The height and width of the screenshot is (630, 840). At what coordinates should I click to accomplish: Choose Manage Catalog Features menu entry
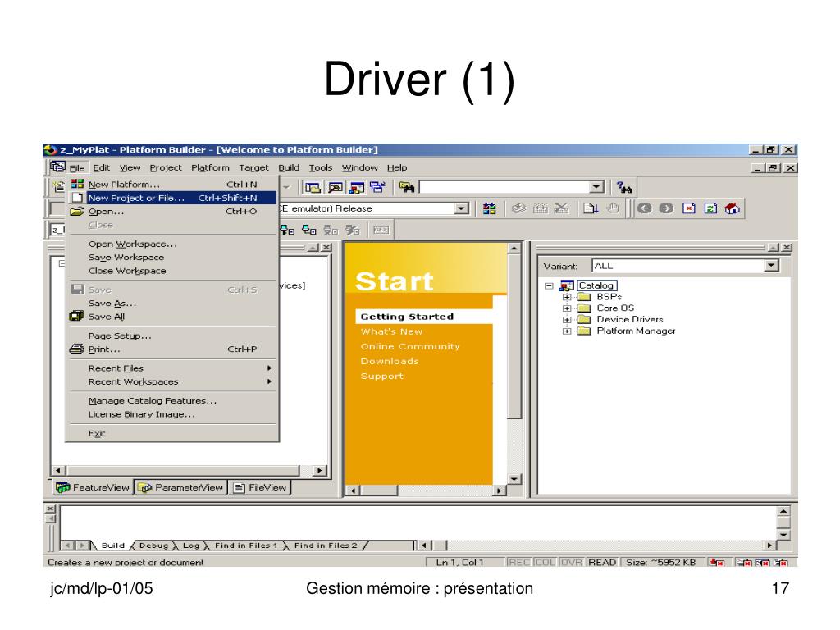point(172,400)
